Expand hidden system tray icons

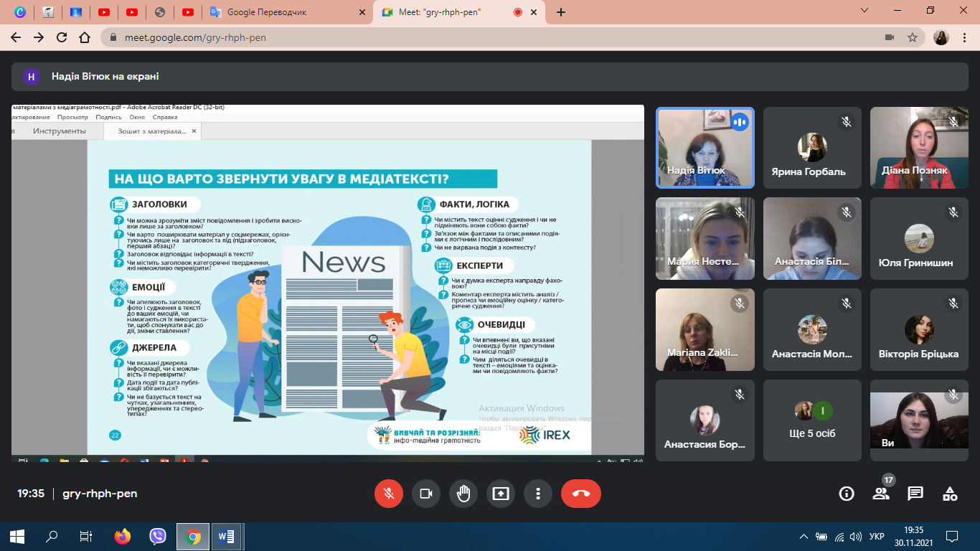click(x=804, y=537)
